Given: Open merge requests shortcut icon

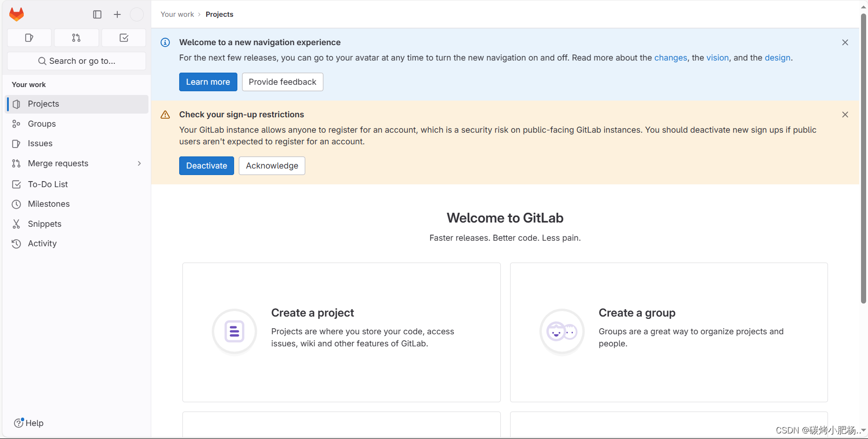Looking at the screenshot, I should pyautogui.click(x=76, y=38).
